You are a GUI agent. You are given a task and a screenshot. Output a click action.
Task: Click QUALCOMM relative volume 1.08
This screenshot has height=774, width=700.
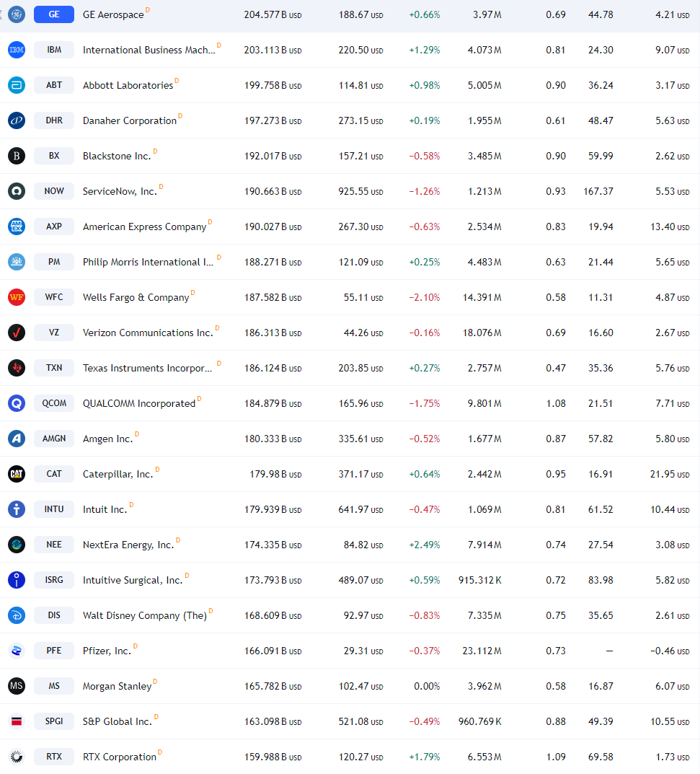pos(556,404)
